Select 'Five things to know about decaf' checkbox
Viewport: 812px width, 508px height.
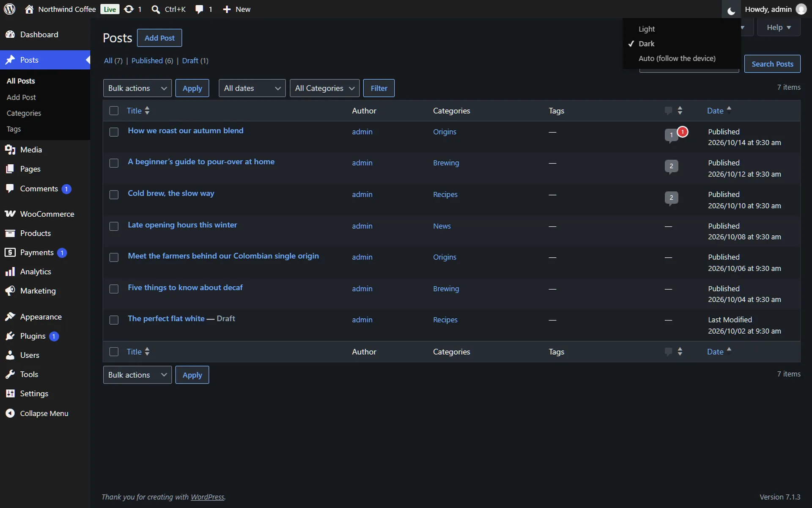pos(114,289)
